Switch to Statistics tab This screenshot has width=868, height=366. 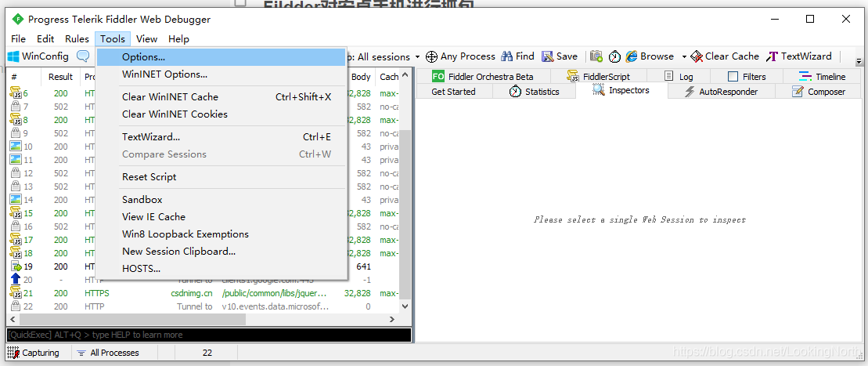(x=535, y=92)
